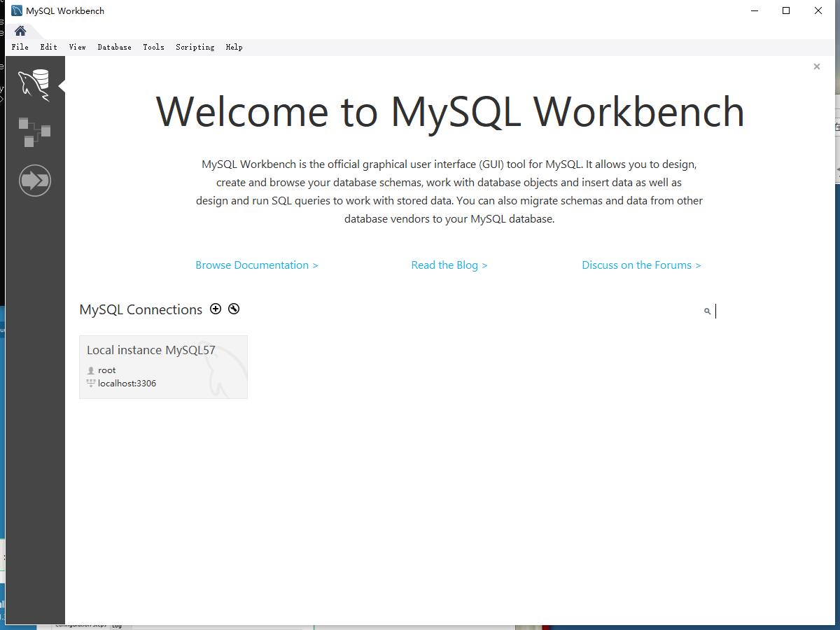Open the Help menu
The image size is (840, 630).
pyautogui.click(x=234, y=47)
